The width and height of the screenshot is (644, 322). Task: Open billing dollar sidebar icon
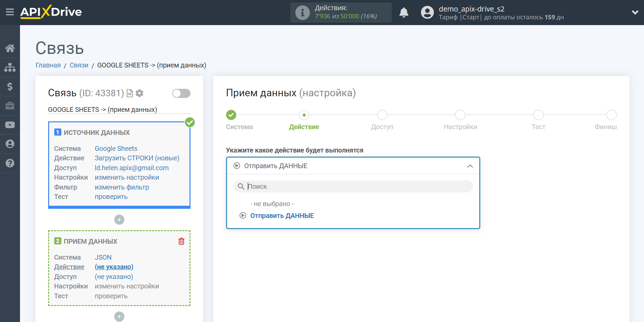point(10,86)
